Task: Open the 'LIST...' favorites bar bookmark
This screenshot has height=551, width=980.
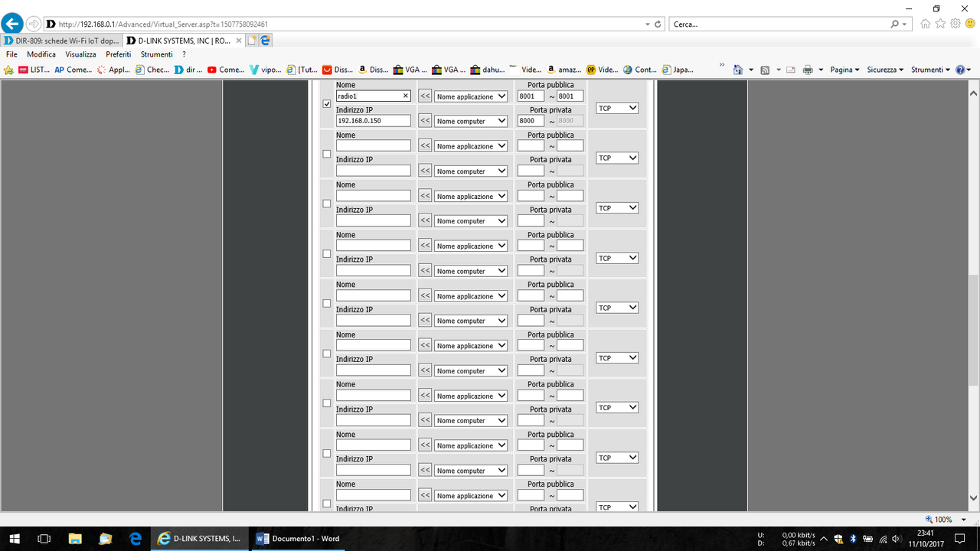Action: click(34, 70)
